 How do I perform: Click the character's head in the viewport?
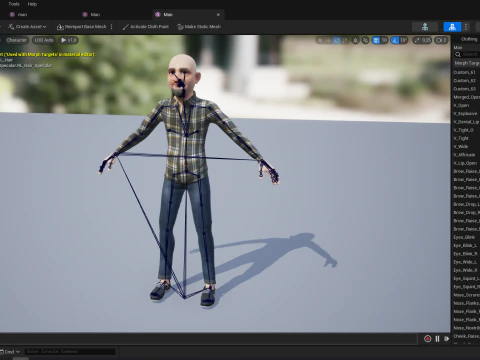tap(183, 75)
